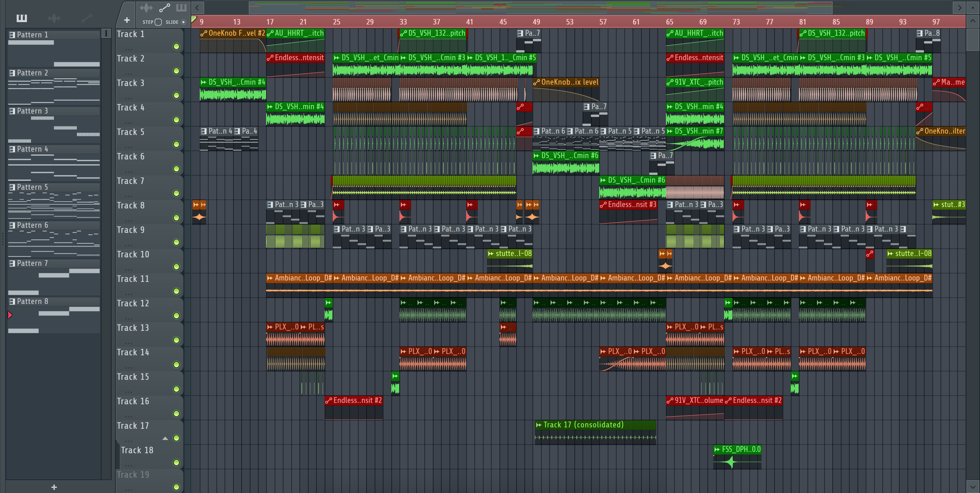Select the Track 19 name label

tap(133, 474)
